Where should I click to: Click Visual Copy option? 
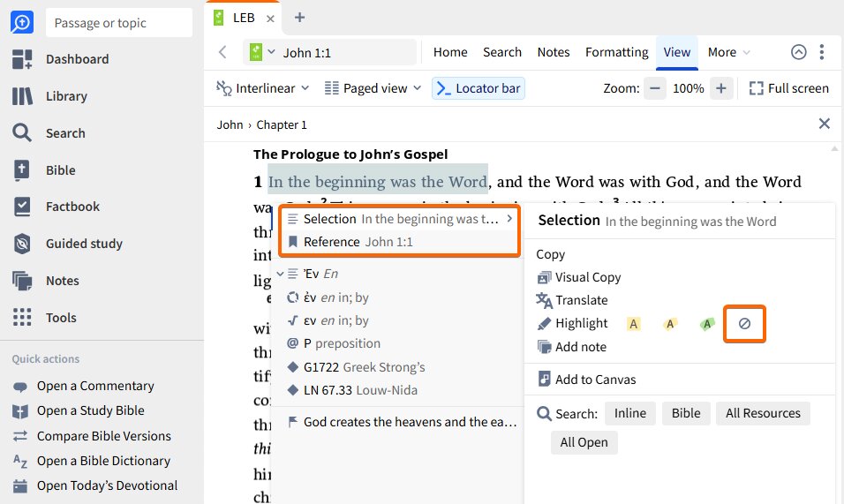point(579,277)
